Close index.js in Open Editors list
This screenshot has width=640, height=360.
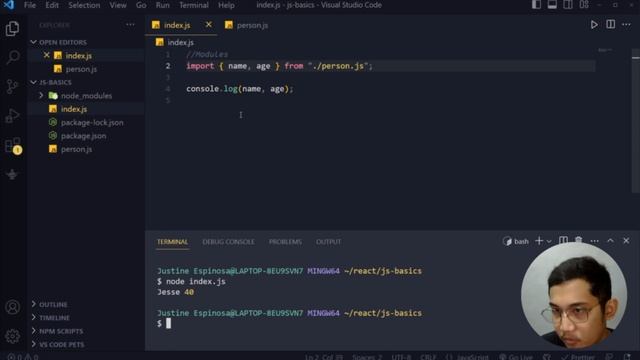tap(47, 55)
